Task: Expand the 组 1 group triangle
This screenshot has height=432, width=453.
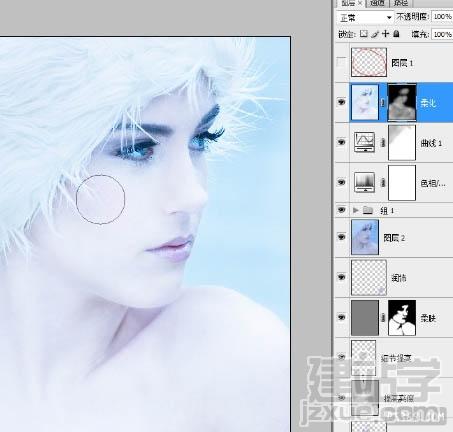Action: pos(356,210)
